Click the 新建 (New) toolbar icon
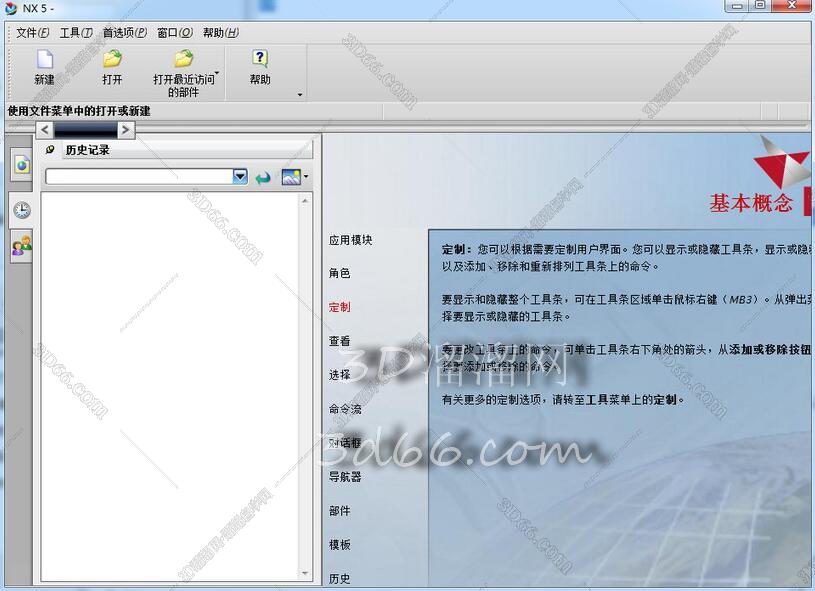This screenshot has width=815, height=591. point(44,59)
